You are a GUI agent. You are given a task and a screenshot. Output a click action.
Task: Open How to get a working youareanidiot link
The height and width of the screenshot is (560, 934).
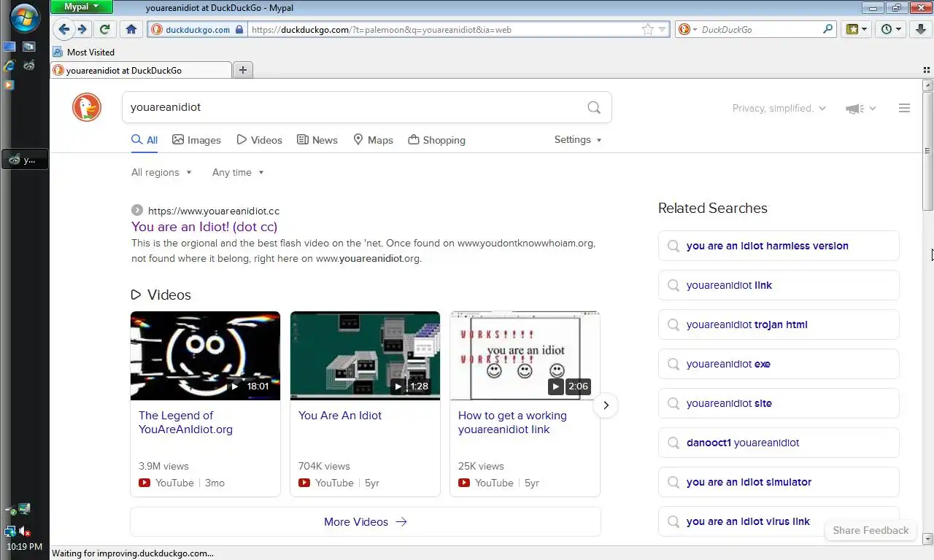click(512, 422)
